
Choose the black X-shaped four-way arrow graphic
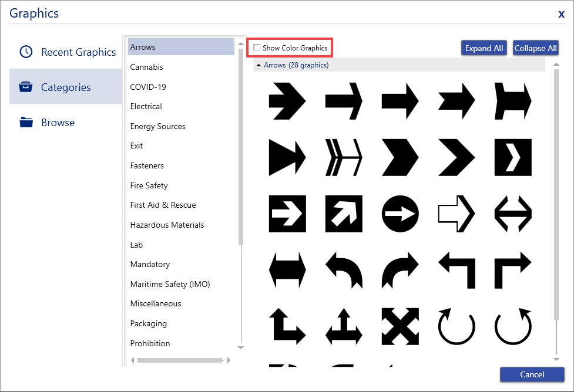click(400, 326)
